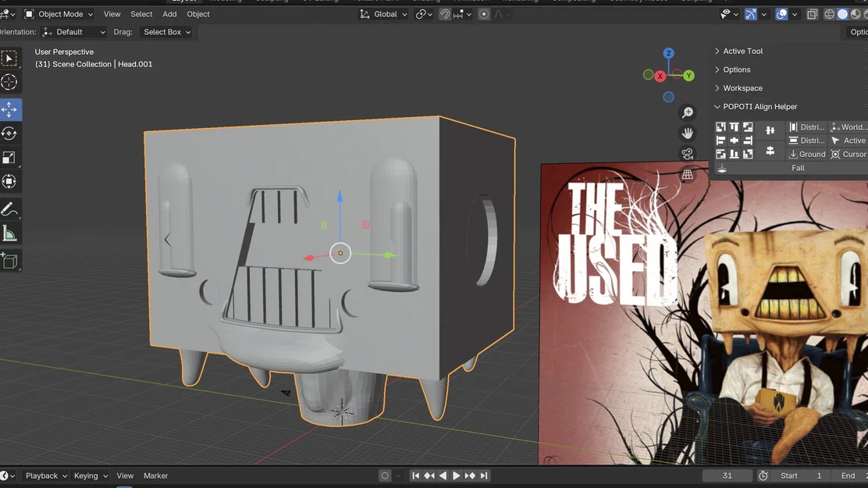Jump to the first frame button
Screen dimensions: 868x488
[x=415, y=476]
